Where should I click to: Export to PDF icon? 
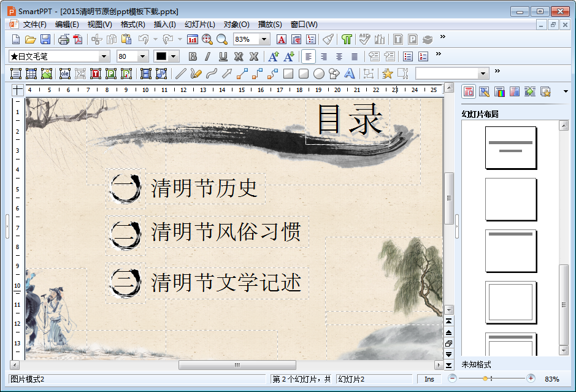(78, 39)
